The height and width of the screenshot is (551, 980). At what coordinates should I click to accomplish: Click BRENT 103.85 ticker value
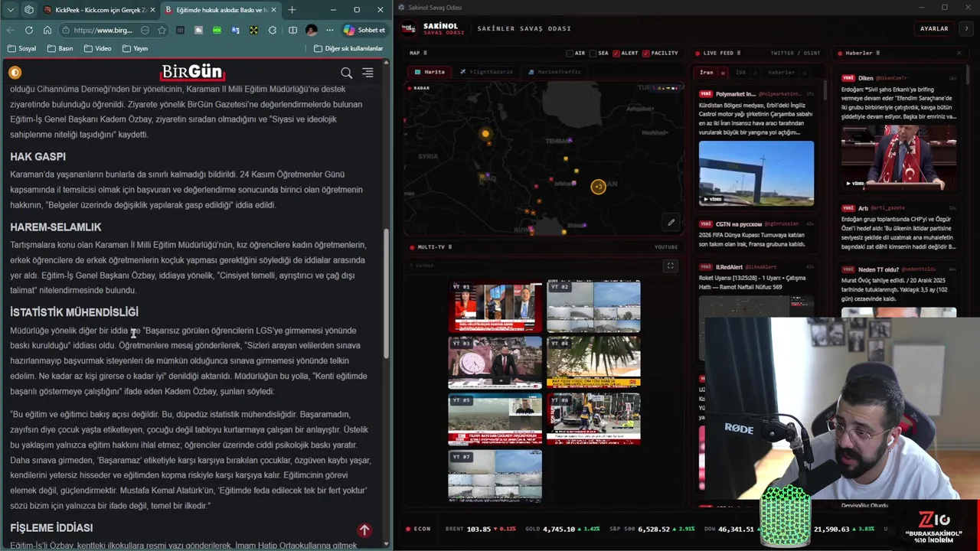(479, 529)
